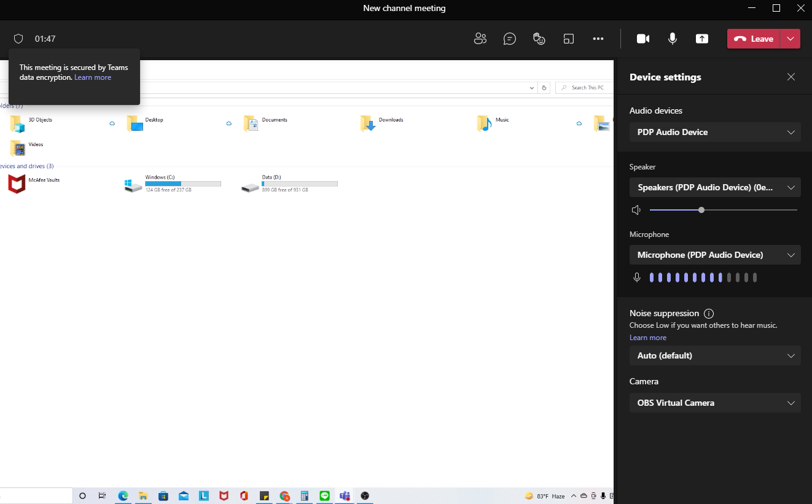
Task: Open the reactions icon
Action: (x=539, y=39)
